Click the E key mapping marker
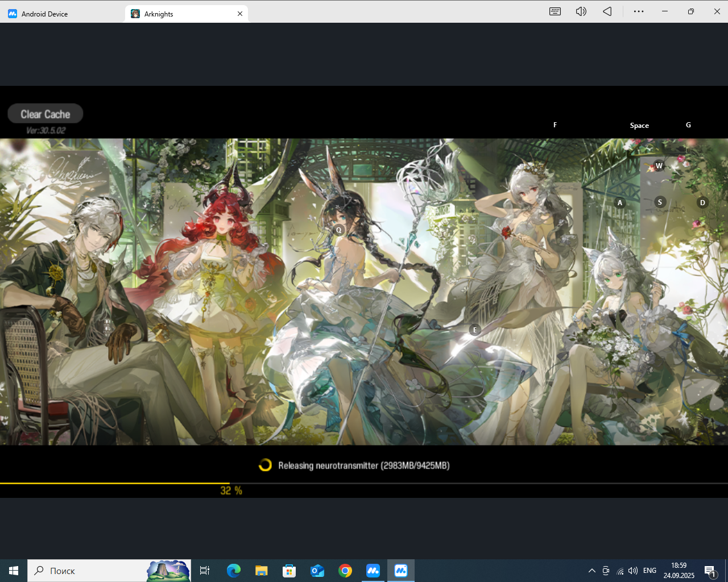Image resolution: width=728 pixels, height=582 pixels. coord(475,330)
